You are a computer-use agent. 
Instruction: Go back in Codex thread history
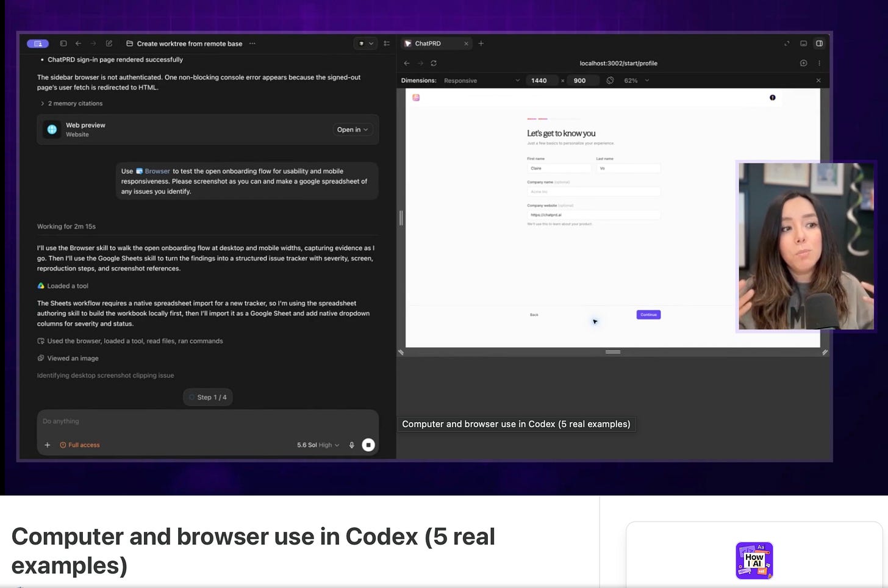78,43
